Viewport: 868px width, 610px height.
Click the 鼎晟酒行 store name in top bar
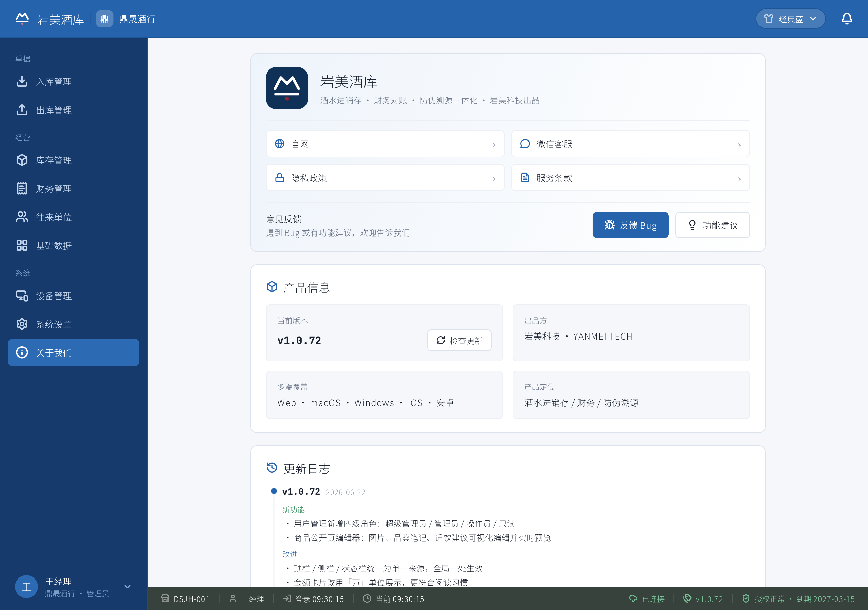(137, 19)
